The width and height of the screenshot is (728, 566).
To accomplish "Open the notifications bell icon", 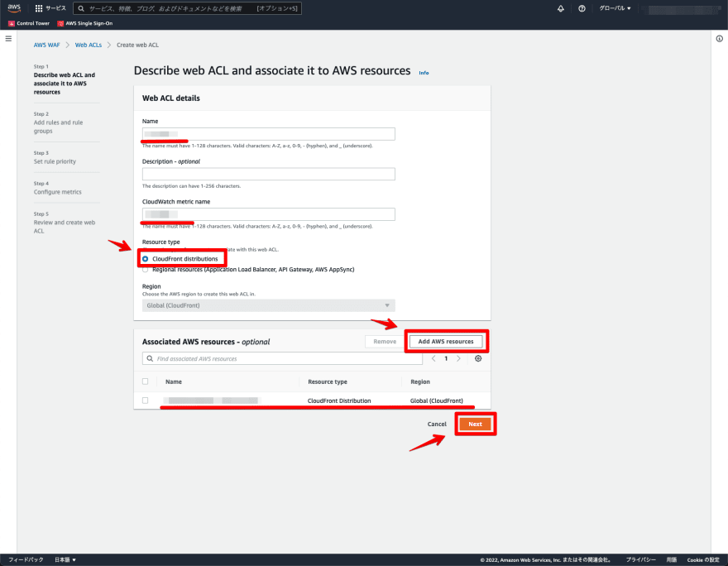I will (x=561, y=8).
